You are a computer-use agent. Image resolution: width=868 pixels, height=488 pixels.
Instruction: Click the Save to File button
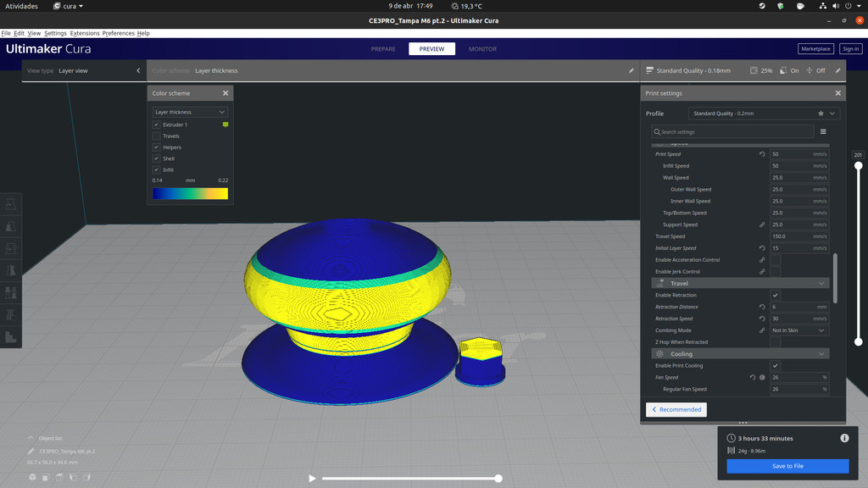[x=787, y=466]
